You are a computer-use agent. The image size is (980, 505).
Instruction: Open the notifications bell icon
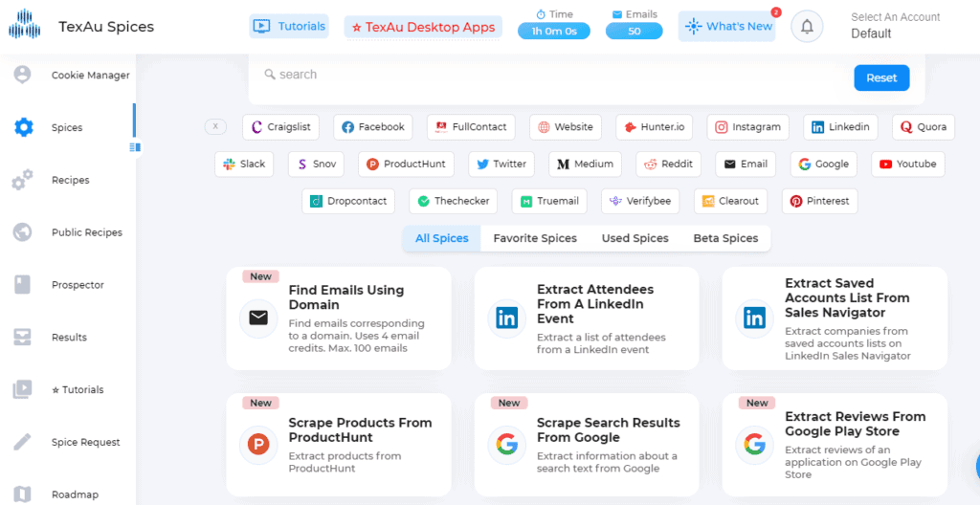coord(807,27)
